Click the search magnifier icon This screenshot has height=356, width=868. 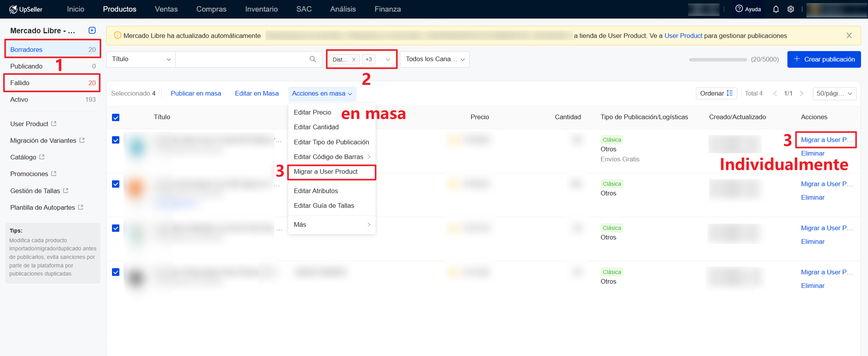point(313,59)
